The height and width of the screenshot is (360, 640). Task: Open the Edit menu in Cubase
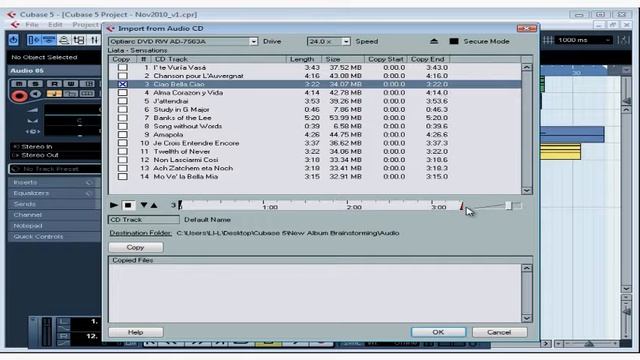point(55,24)
